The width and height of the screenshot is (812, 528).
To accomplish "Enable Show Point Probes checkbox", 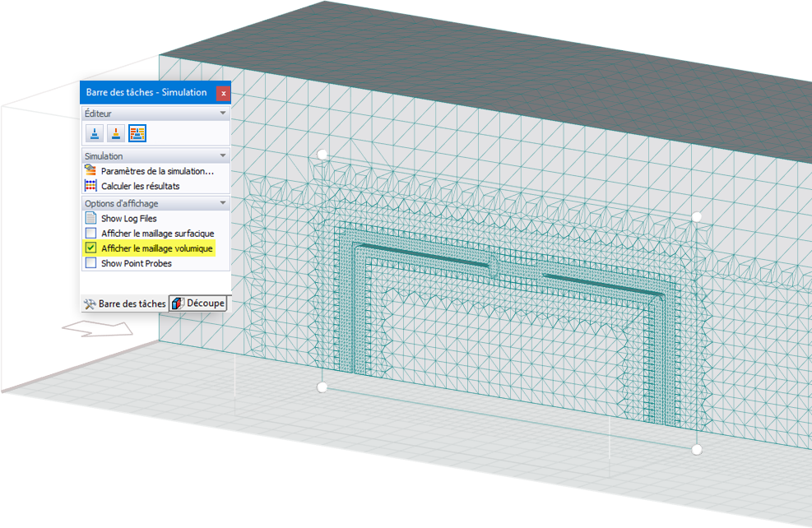I will point(90,263).
